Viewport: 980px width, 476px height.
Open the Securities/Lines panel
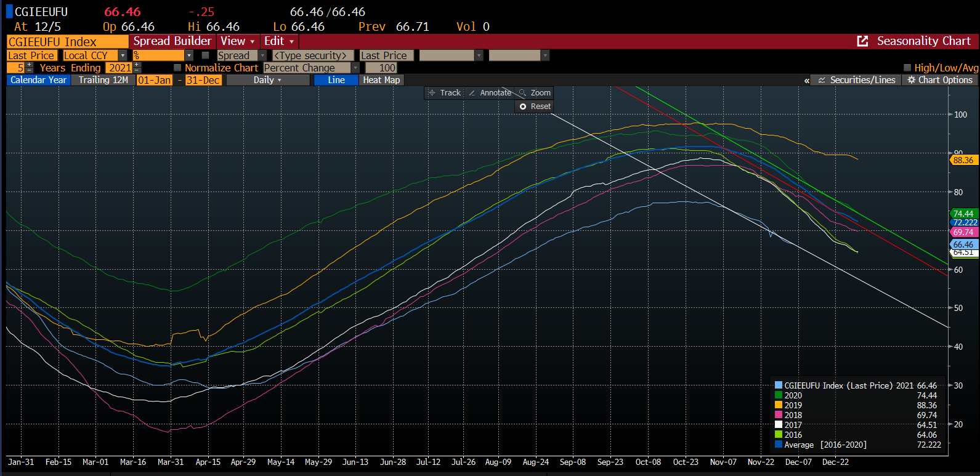tap(822, 80)
